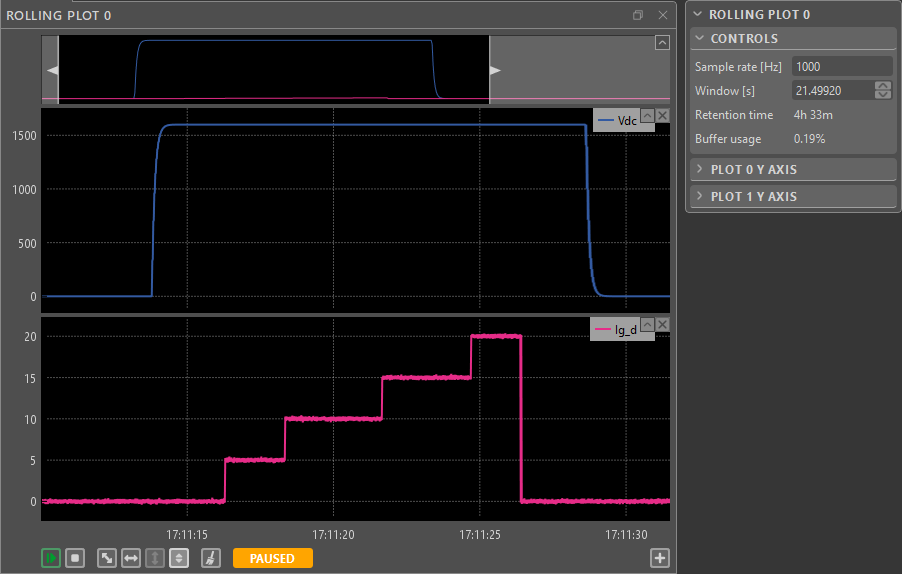Image resolution: width=902 pixels, height=574 pixels.
Task: Undock the Rolling Plot 0 panel
Action: pos(638,15)
